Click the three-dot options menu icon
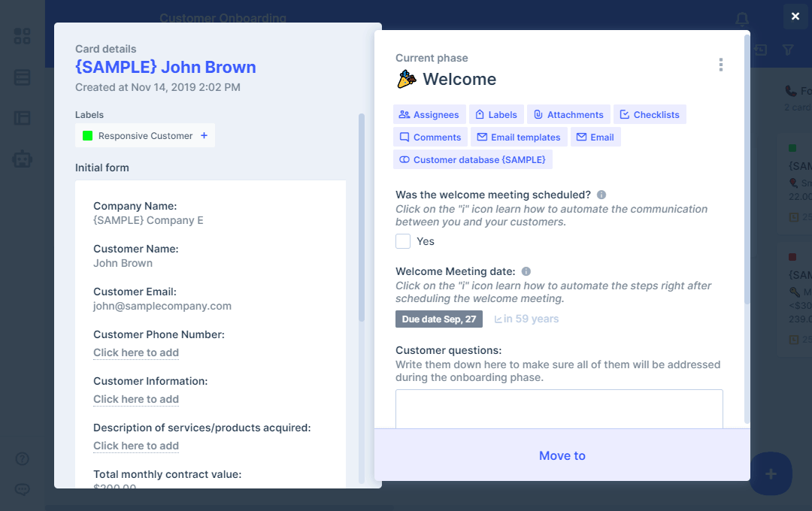812x511 pixels. (720, 65)
